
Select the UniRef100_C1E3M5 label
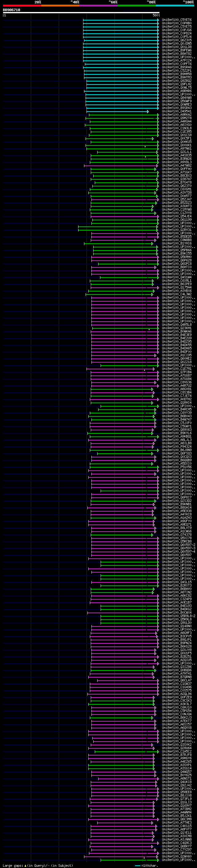point(177,131)
